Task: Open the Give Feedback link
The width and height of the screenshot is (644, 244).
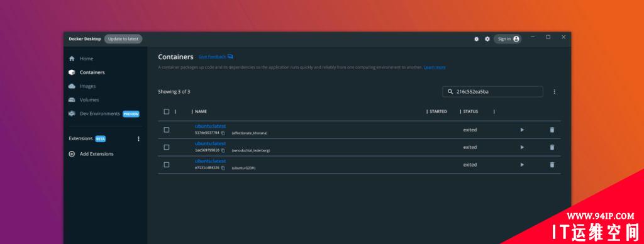Action: point(216,57)
